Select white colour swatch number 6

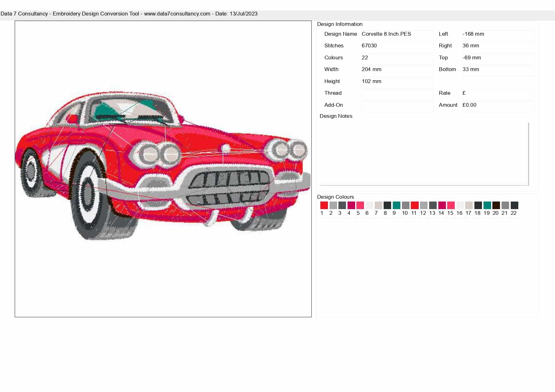point(369,205)
